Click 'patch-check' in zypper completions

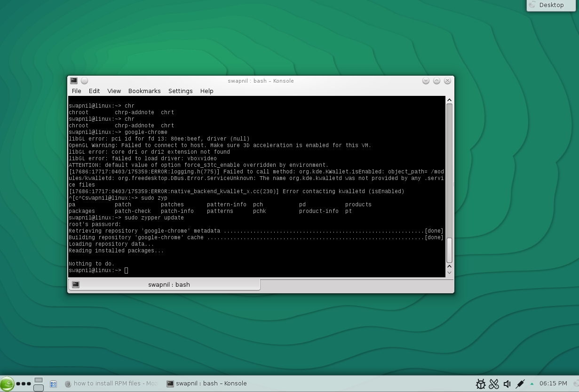pyautogui.click(x=133, y=211)
